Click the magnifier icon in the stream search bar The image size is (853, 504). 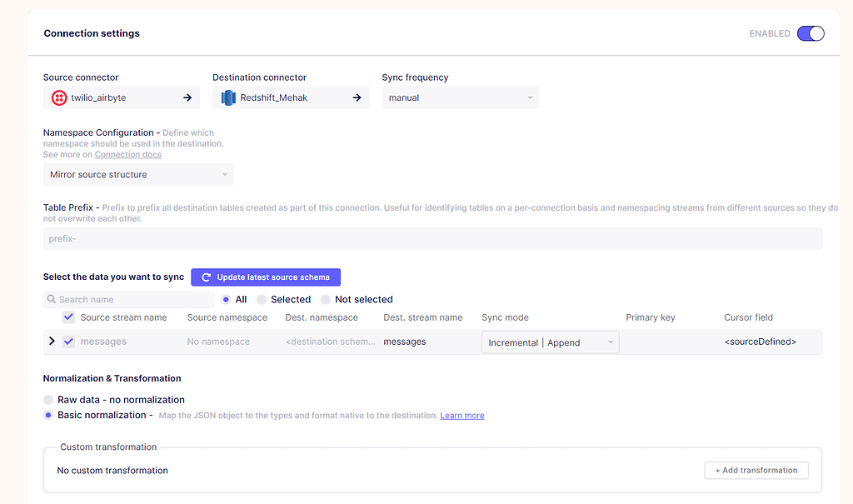(52, 298)
